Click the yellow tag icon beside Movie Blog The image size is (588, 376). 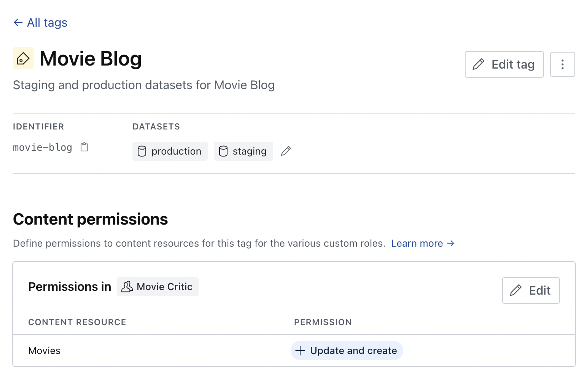[23, 59]
